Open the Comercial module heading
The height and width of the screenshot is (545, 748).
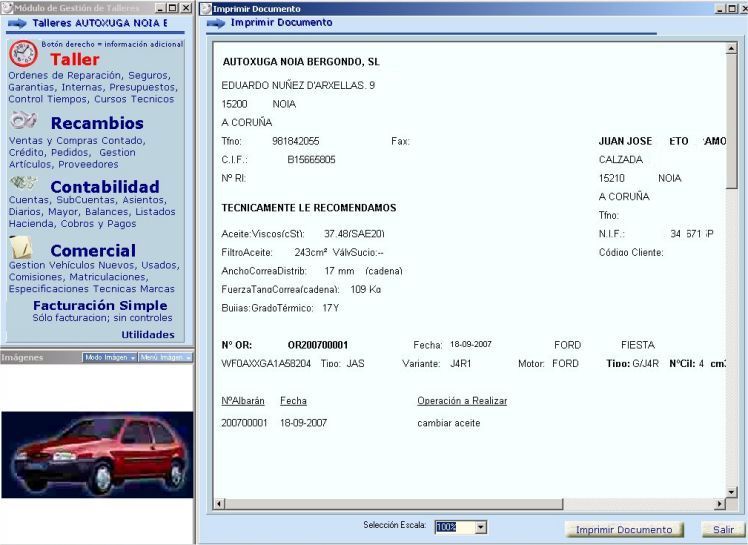[x=93, y=251]
